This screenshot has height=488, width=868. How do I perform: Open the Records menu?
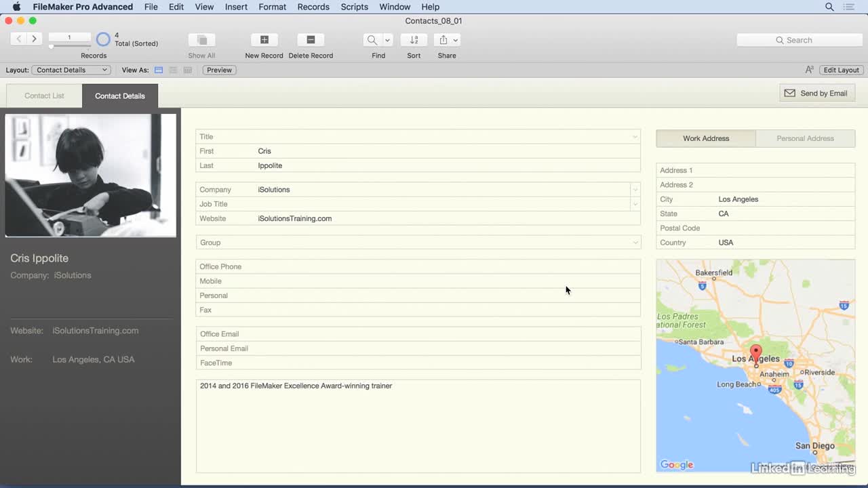[x=313, y=7]
